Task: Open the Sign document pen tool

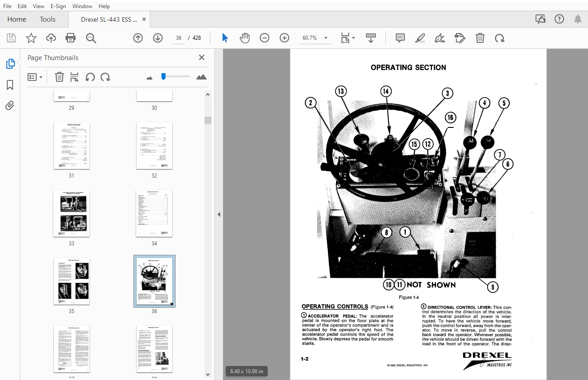Action: [x=440, y=38]
